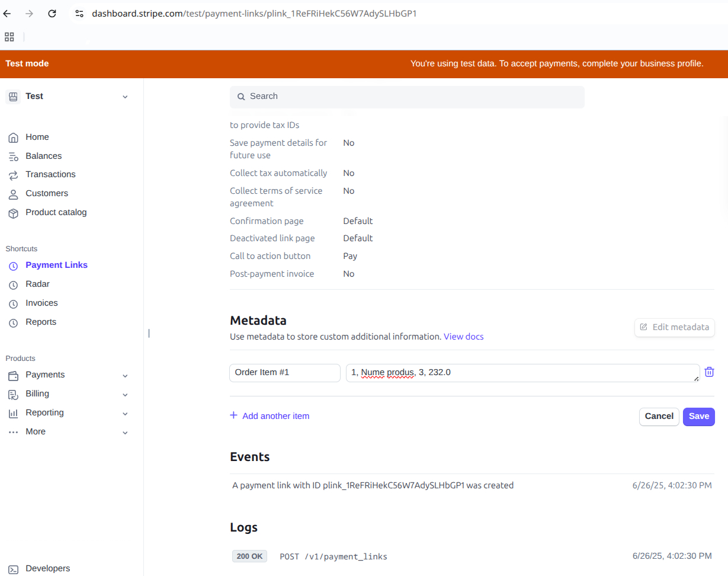Click the Customers person icon
Viewport: 728px width, 576px height.
13,193
